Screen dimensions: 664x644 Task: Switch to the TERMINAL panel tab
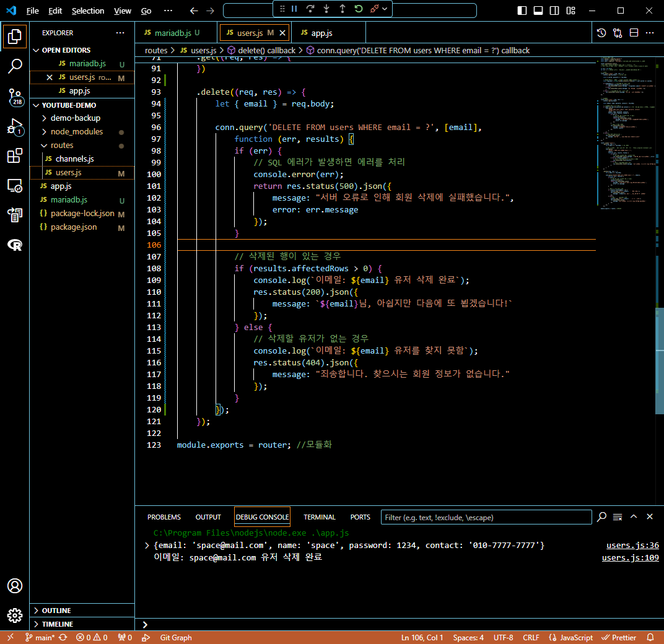point(319,518)
